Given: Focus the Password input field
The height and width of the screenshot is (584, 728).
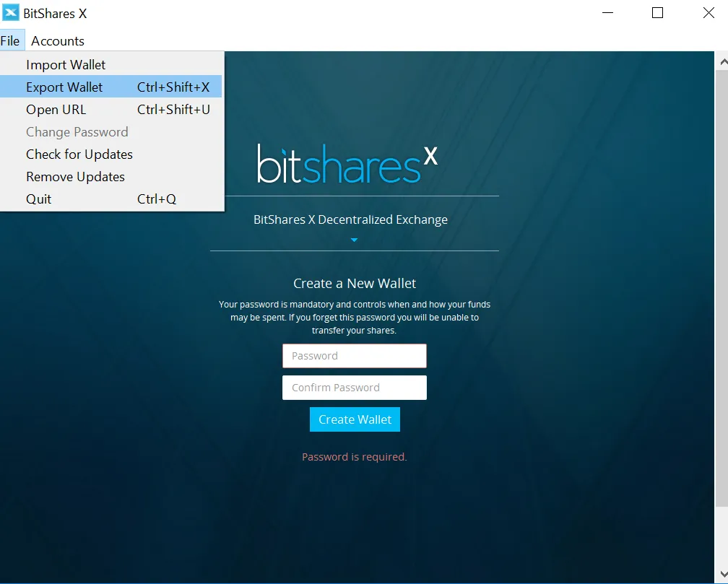Looking at the screenshot, I should click(354, 356).
